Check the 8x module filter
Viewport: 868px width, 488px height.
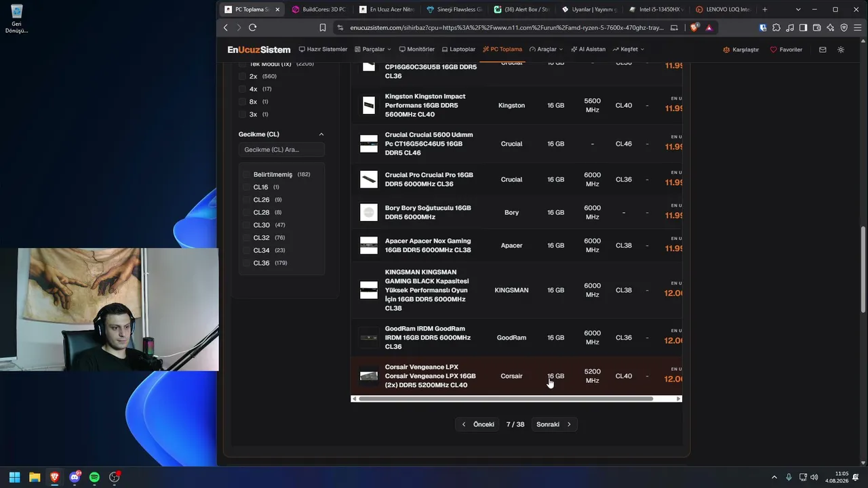(242, 102)
